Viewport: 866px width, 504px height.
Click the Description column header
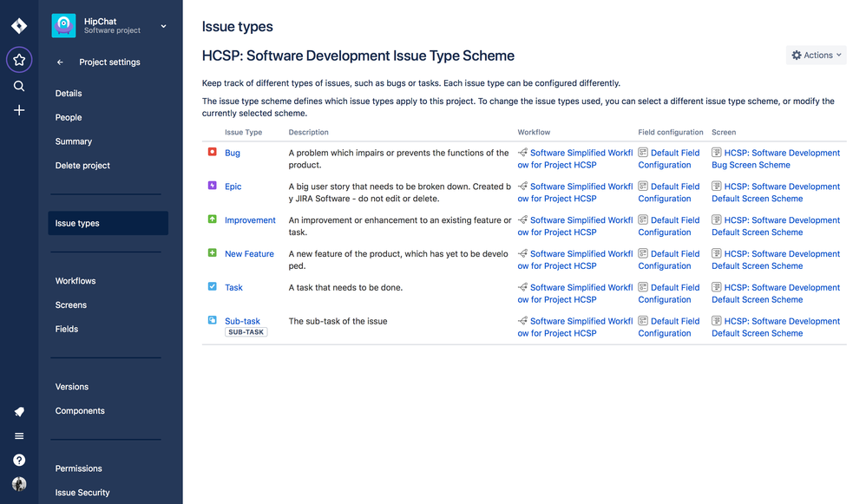(x=308, y=133)
